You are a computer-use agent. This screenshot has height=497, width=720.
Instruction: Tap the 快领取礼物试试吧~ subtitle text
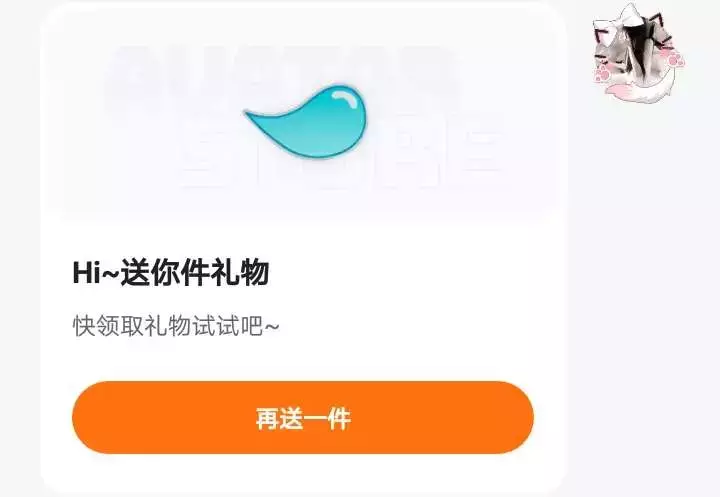(x=176, y=327)
